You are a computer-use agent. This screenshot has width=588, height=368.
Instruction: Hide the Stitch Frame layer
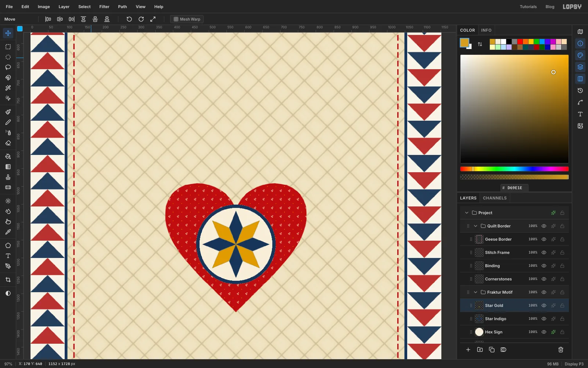click(x=544, y=252)
